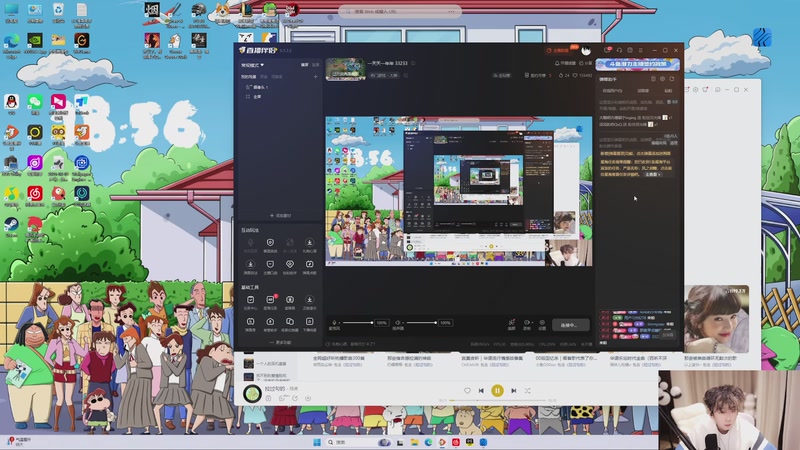Open the settings gear beside 连接中 button
Screen dimensions: 800x450
pyautogui.click(x=542, y=324)
